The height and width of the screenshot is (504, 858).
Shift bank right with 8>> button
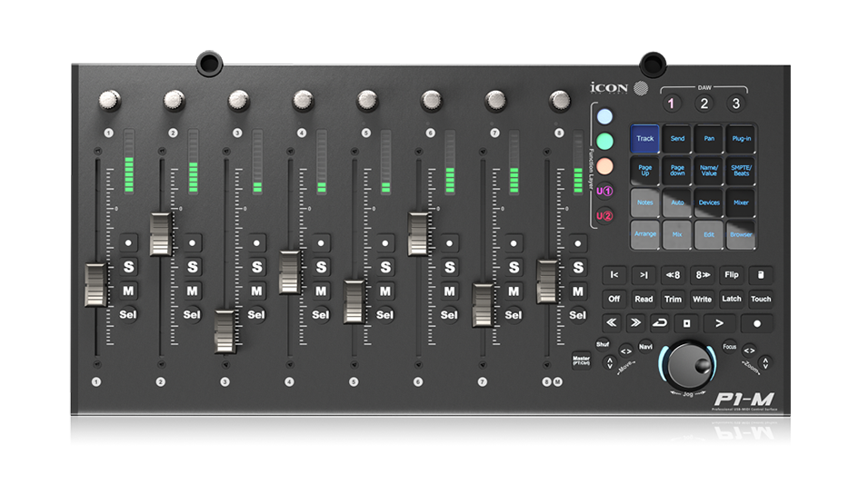pyautogui.click(x=702, y=274)
